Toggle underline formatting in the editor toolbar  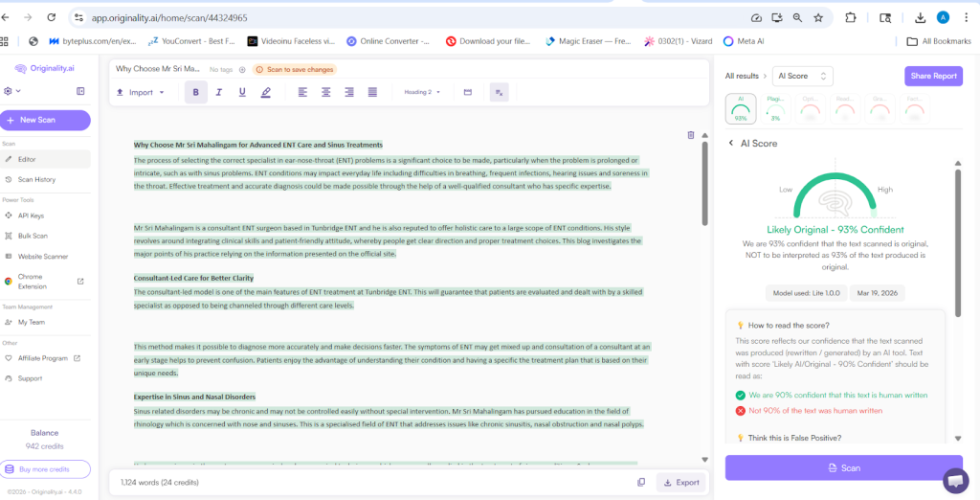pos(242,92)
